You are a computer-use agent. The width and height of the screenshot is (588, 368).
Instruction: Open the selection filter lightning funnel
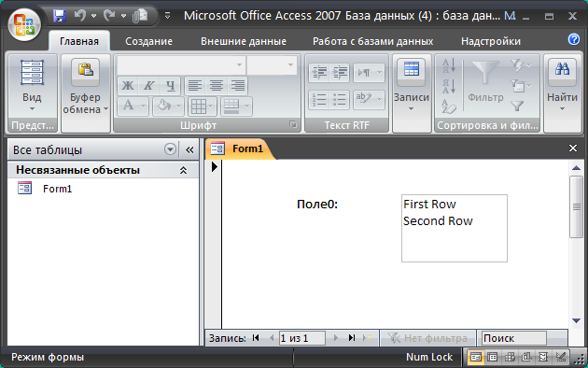[x=521, y=65]
